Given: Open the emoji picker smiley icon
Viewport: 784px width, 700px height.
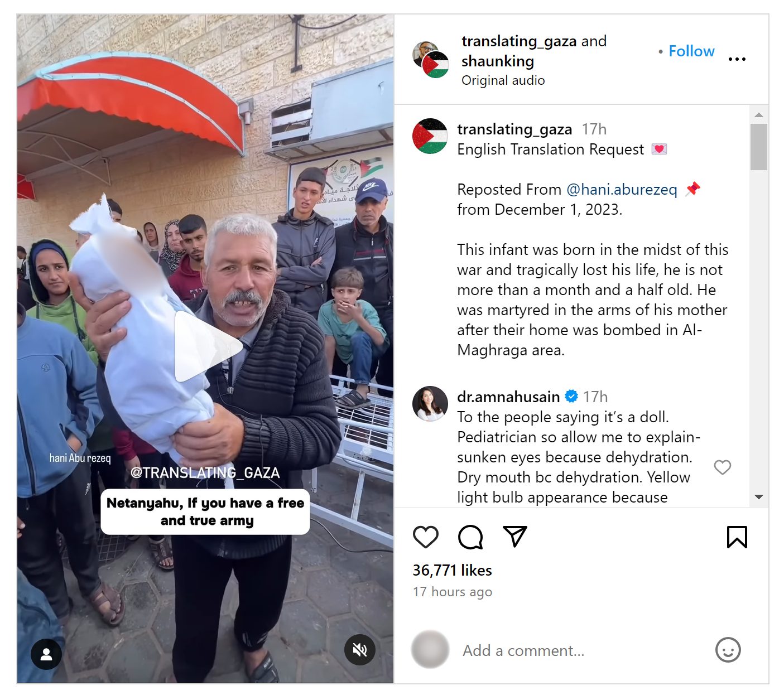Looking at the screenshot, I should [728, 650].
